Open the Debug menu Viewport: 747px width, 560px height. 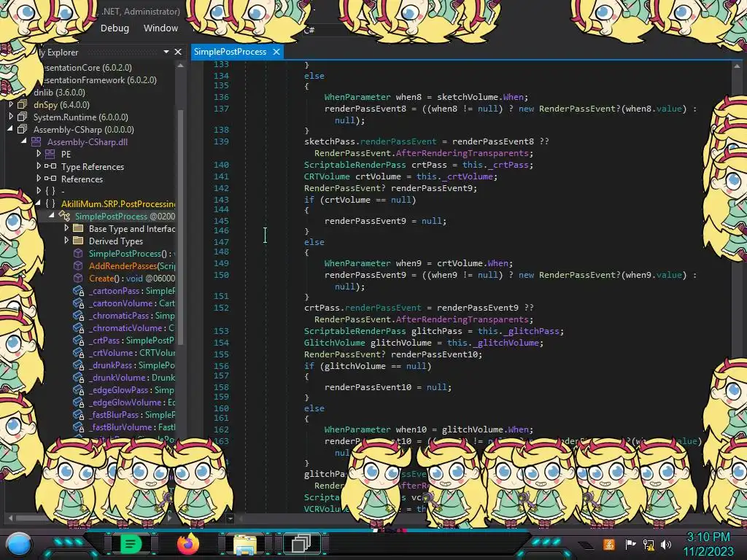(x=115, y=28)
